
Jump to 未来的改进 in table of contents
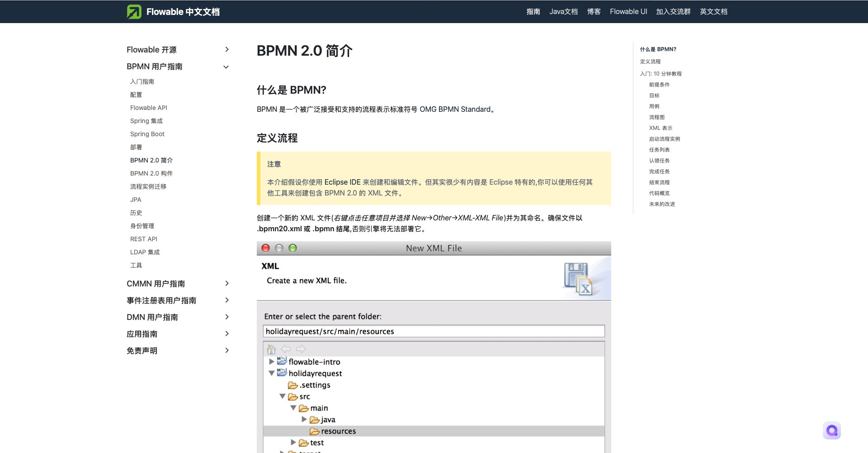(662, 204)
